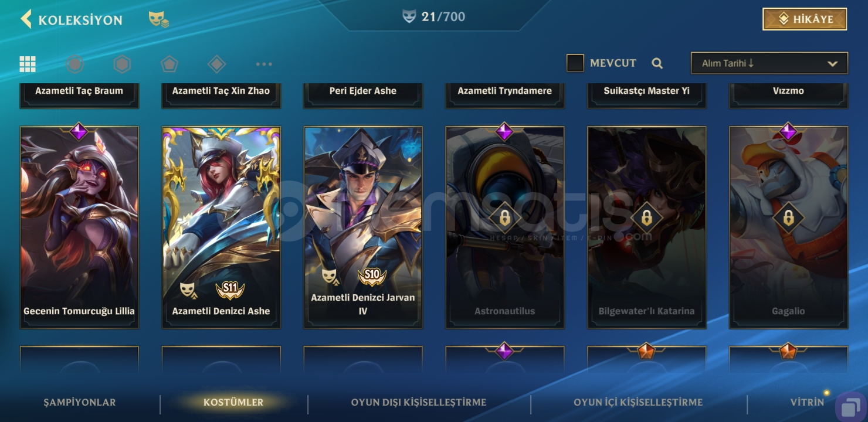The image size is (868, 422).
Task: Open more filters via three dots
Action: [264, 64]
